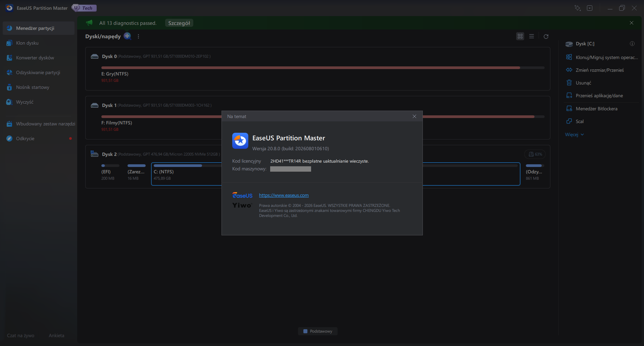Click the Odkrycie compass icon
The width and height of the screenshot is (644, 346).
pos(9,138)
